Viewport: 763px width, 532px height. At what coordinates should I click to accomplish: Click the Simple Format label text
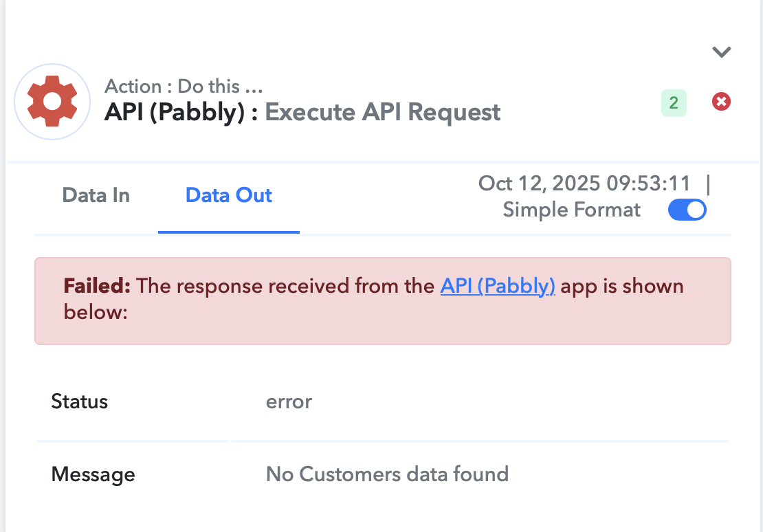pos(571,210)
